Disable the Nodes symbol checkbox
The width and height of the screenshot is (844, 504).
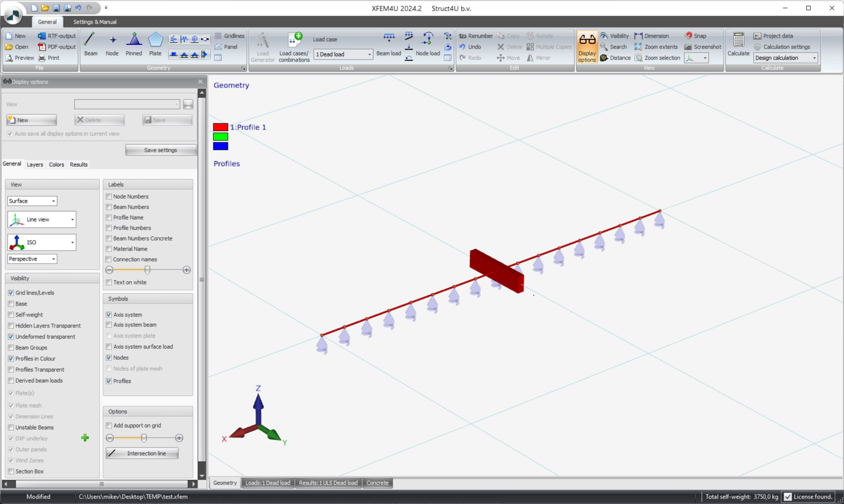click(x=109, y=357)
